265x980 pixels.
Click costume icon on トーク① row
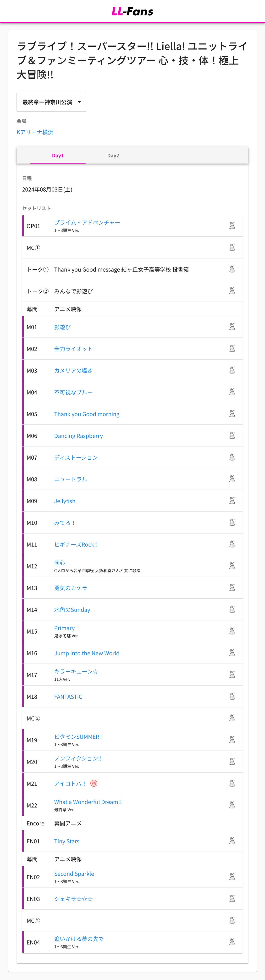coord(232,269)
